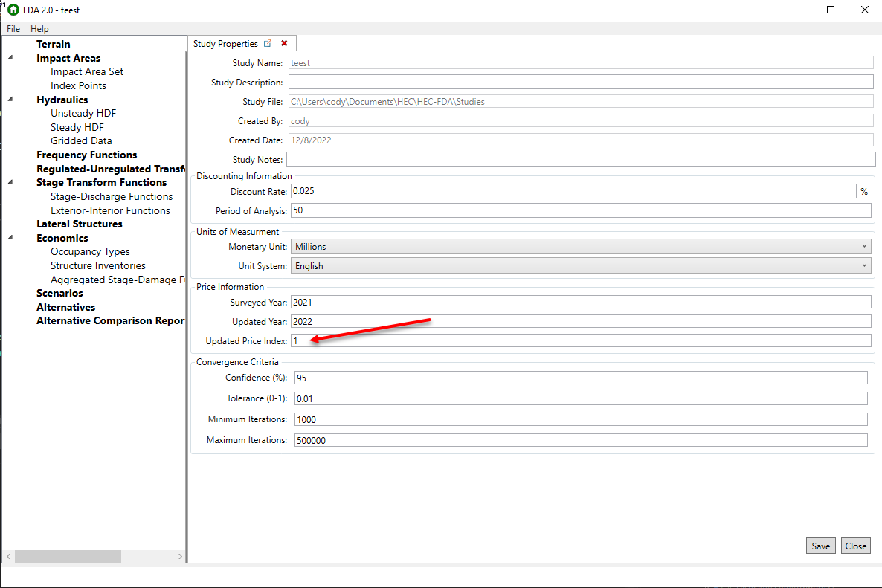Open Occupancy Types under Economics
This screenshot has height=588, width=882.
pos(89,251)
